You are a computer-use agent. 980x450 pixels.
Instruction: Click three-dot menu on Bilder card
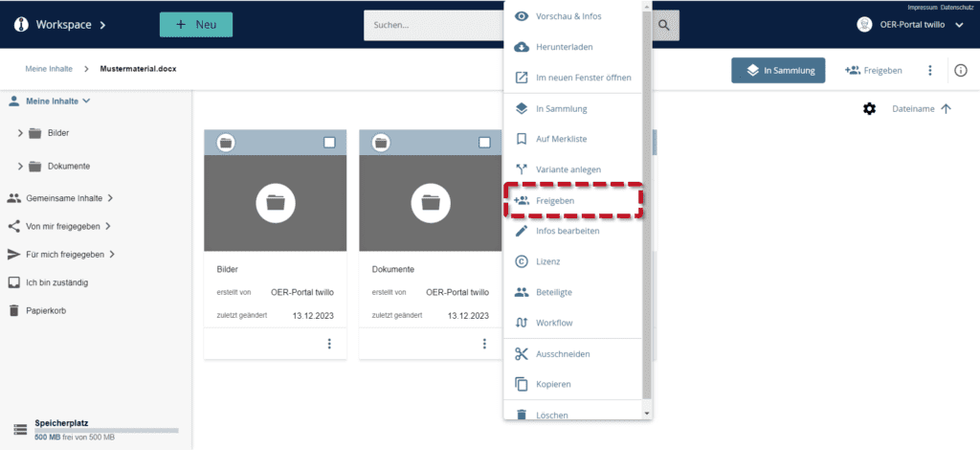coord(329,343)
